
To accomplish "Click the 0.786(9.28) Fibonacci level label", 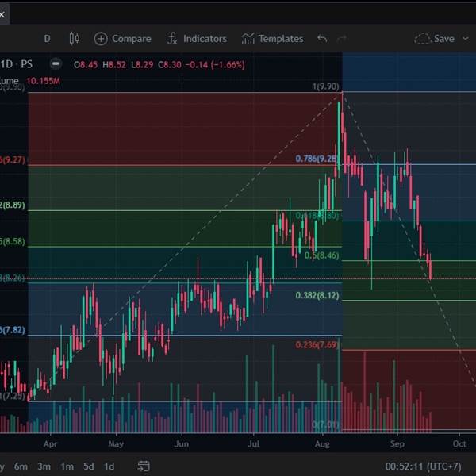I will tap(317, 159).
